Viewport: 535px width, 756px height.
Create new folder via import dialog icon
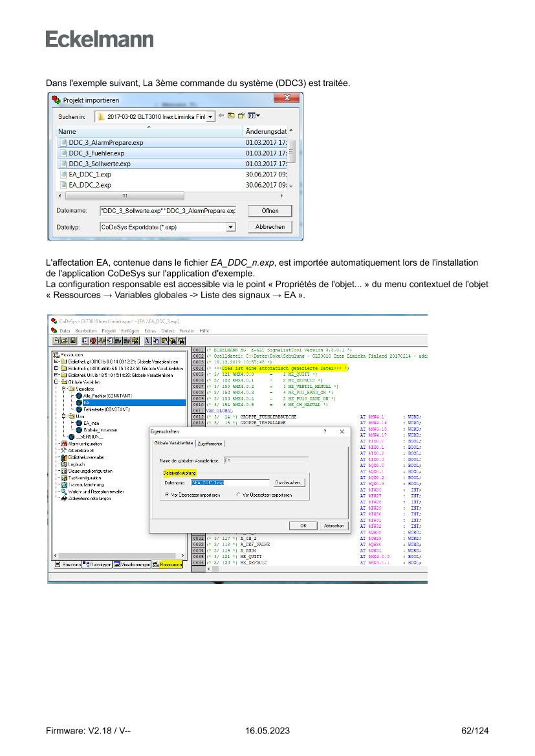click(x=241, y=116)
